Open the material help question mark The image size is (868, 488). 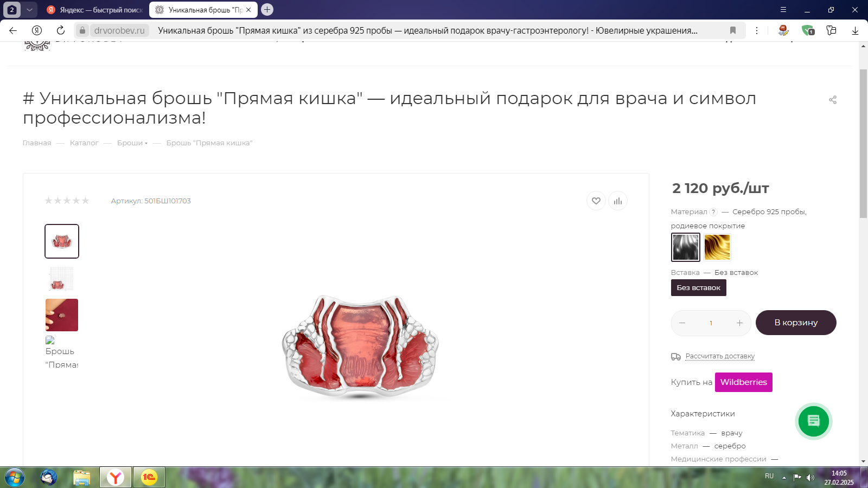tap(713, 212)
